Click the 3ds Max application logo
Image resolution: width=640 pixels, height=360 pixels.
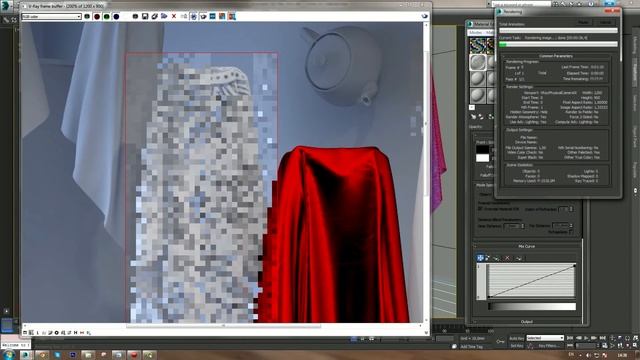tap(5, 5)
